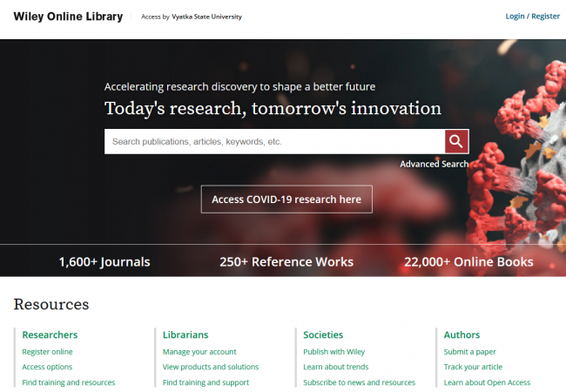The height and width of the screenshot is (392, 566).
Task: Click Submit a paper link
Action: point(469,352)
